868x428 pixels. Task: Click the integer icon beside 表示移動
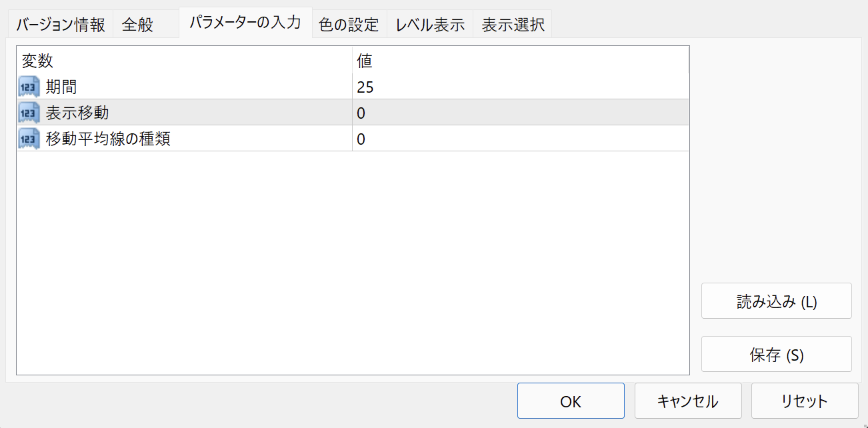29,113
